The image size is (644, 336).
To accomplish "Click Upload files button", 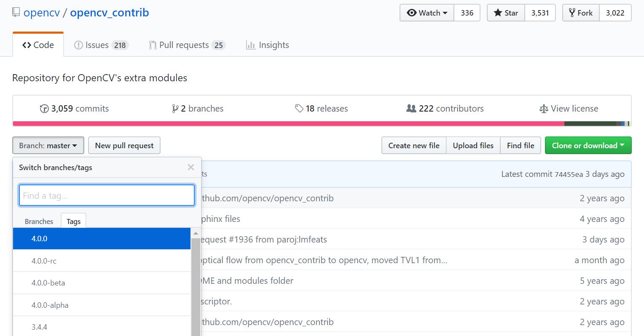I will [x=473, y=145].
